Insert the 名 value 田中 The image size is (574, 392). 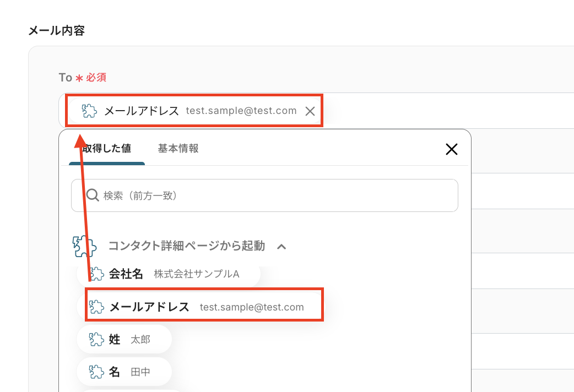tap(124, 372)
